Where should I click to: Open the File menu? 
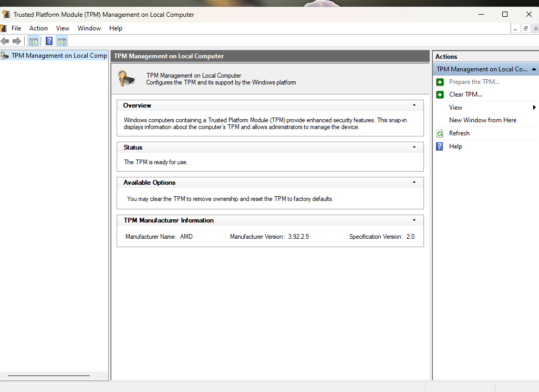tap(16, 28)
